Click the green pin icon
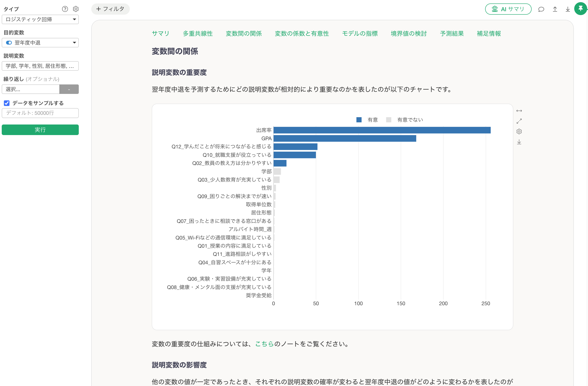The image size is (588, 386). point(581,9)
